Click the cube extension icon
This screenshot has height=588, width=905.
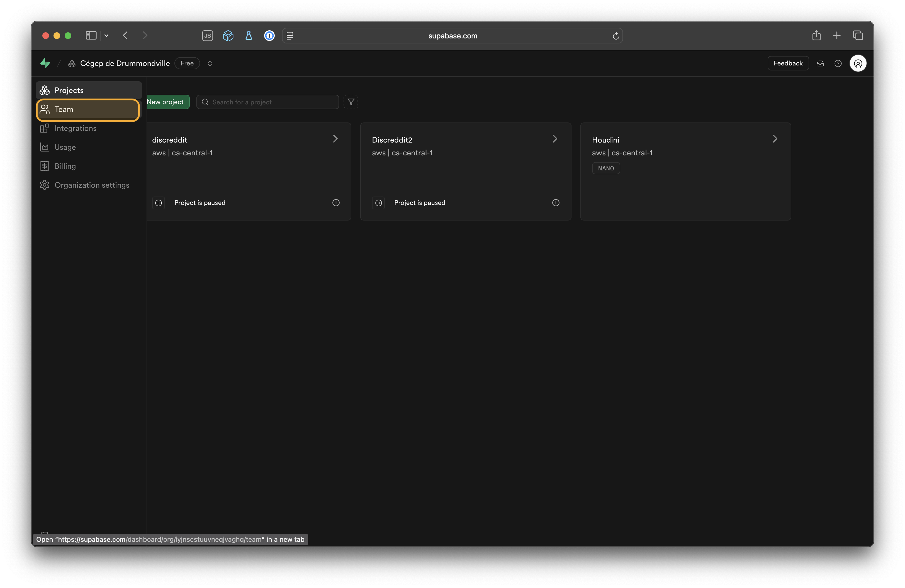[228, 36]
